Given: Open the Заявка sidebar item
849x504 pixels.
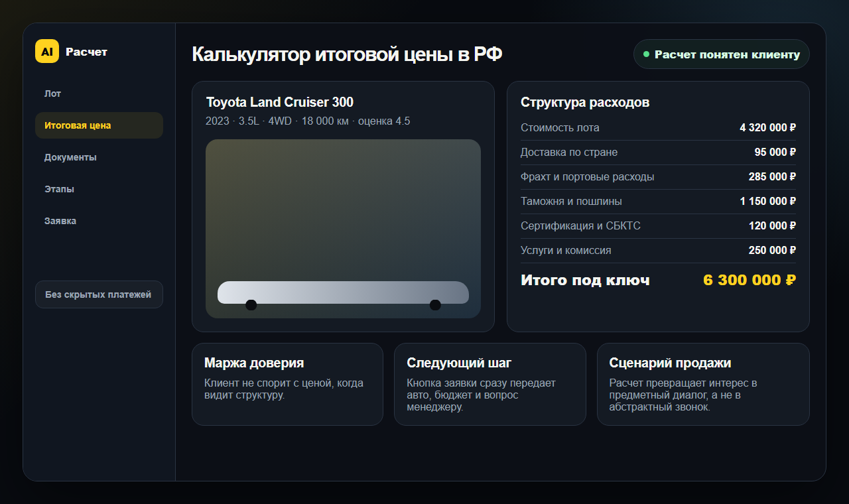Looking at the screenshot, I should pos(99,221).
